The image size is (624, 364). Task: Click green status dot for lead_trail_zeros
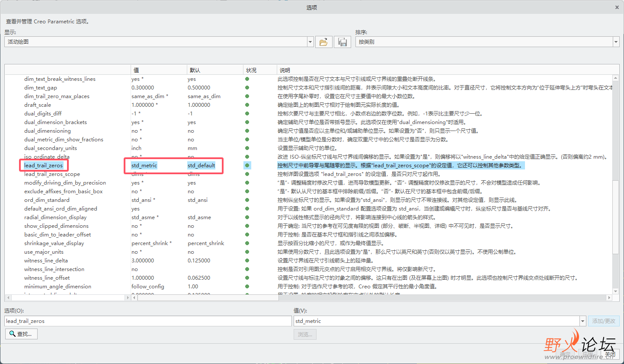tap(247, 166)
